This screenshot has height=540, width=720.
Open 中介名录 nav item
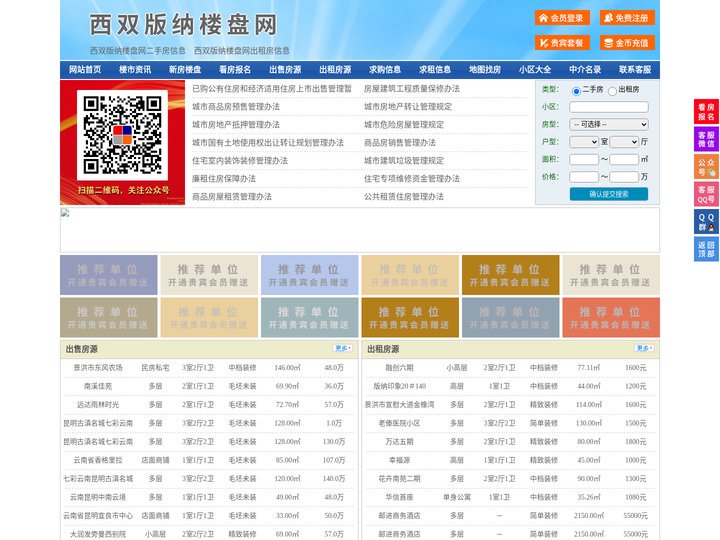[585, 70]
